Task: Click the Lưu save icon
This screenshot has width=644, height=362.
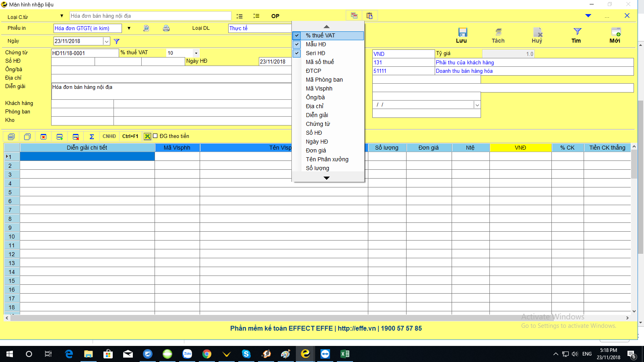Action: click(462, 32)
